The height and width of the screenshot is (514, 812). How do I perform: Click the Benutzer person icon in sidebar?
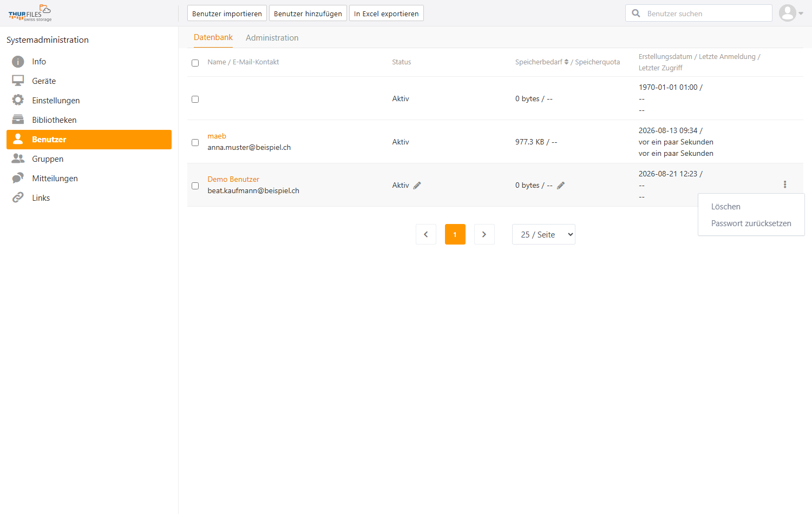coord(18,139)
